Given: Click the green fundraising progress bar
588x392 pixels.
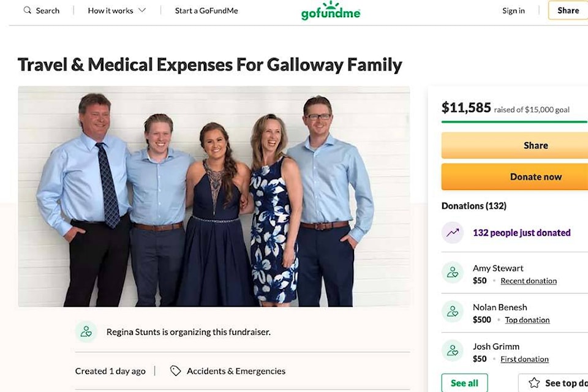Looking at the screenshot, I should click(x=514, y=122).
